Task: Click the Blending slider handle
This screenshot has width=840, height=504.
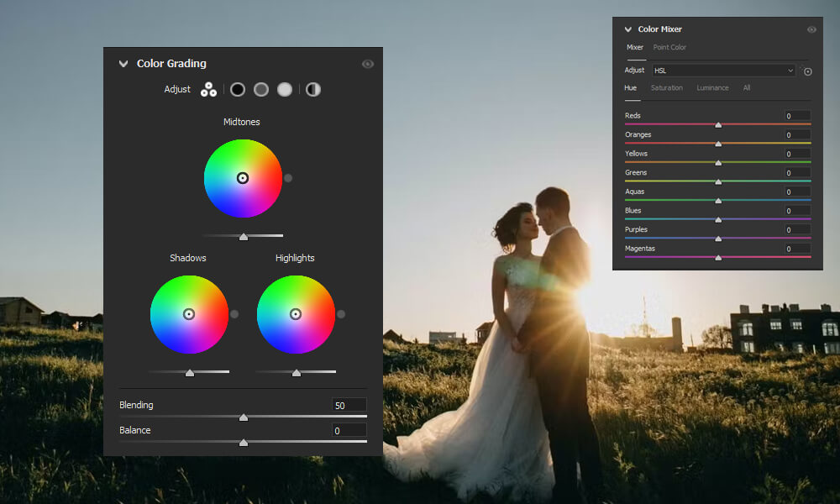Action: [244, 417]
